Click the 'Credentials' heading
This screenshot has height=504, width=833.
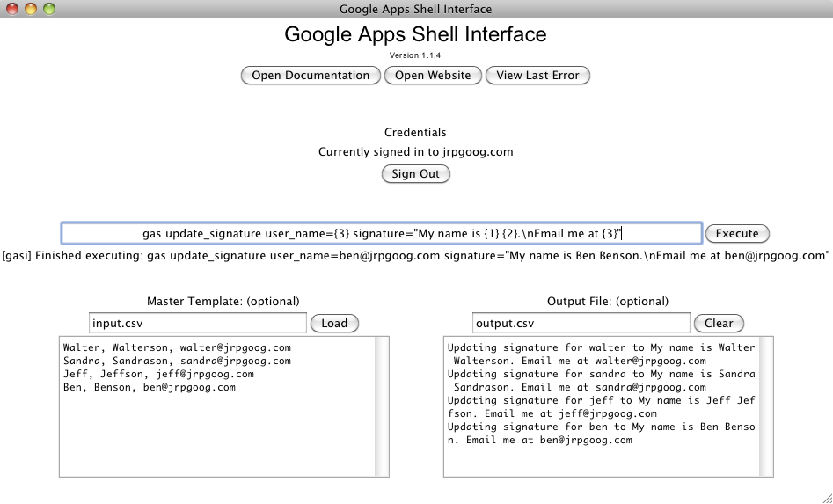pos(415,133)
